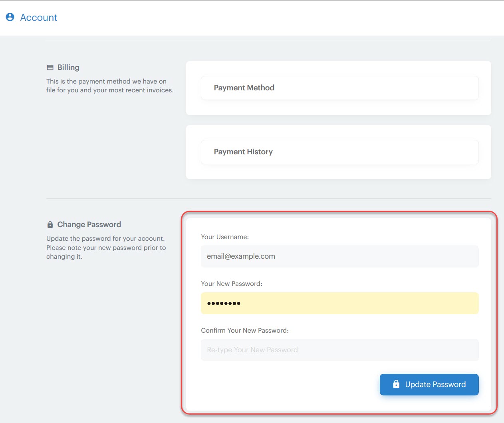Click the Re-type Your New Password field
This screenshot has height=423, width=504.
339,350
